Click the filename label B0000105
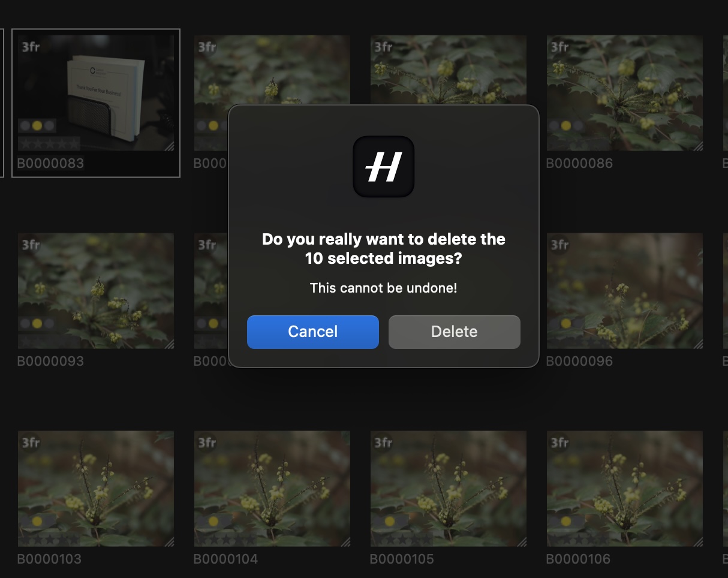 coord(402,559)
